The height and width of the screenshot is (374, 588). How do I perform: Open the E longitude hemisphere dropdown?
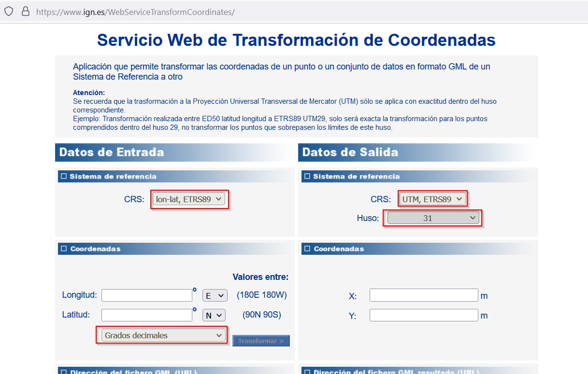[x=215, y=295]
